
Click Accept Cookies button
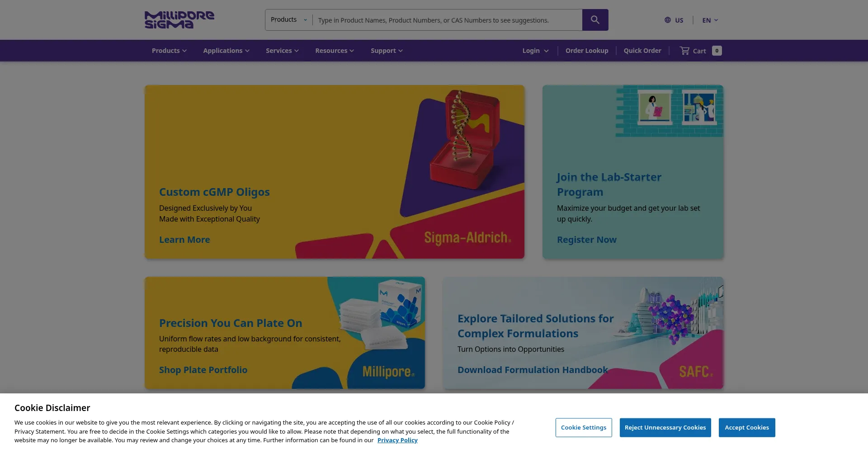746,427
